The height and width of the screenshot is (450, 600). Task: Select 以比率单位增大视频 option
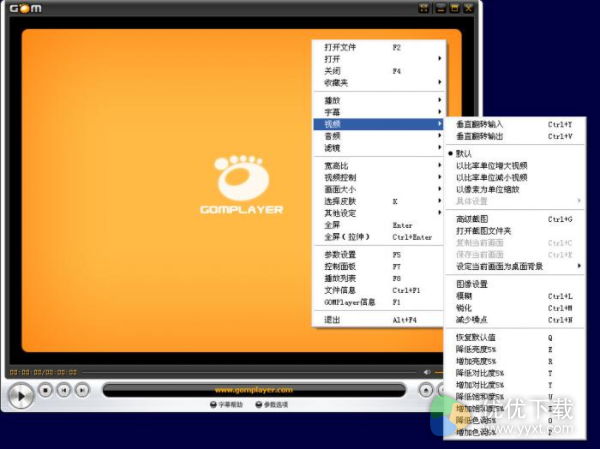[x=515, y=166]
